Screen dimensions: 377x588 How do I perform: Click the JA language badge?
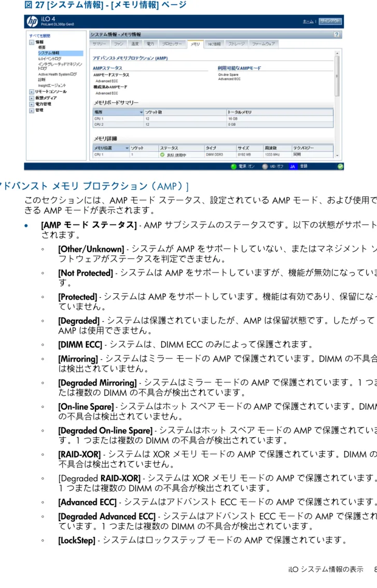click(292, 166)
